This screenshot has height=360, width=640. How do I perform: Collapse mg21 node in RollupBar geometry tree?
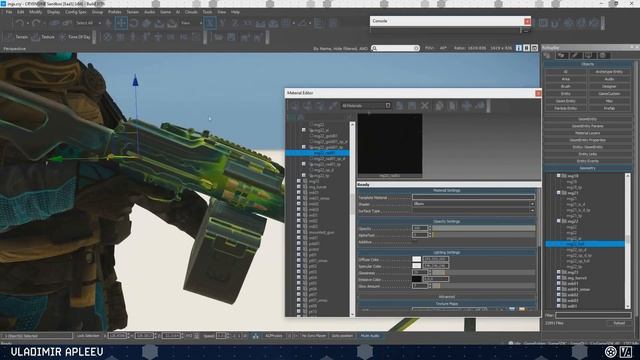point(558,193)
